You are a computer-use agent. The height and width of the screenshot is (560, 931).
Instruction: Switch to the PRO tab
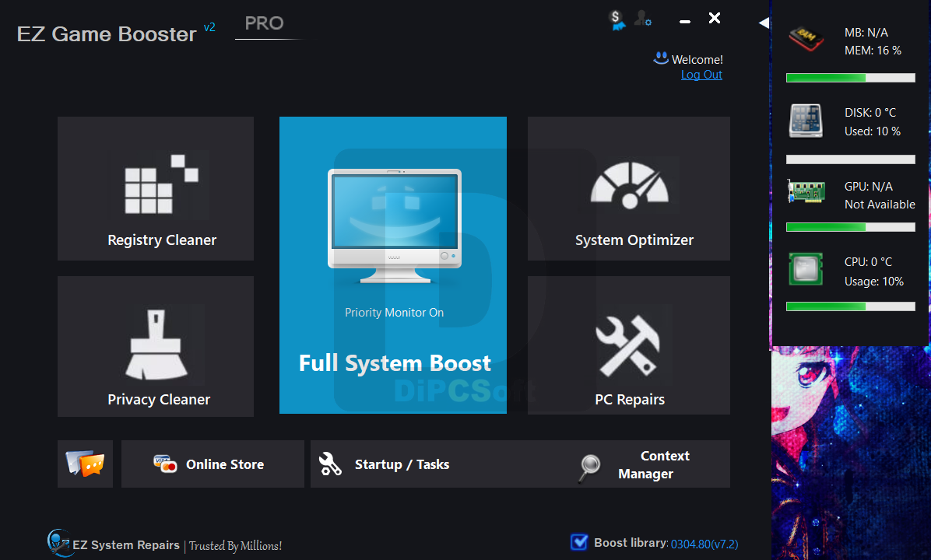pyautogui.click(x=264, y=24)
